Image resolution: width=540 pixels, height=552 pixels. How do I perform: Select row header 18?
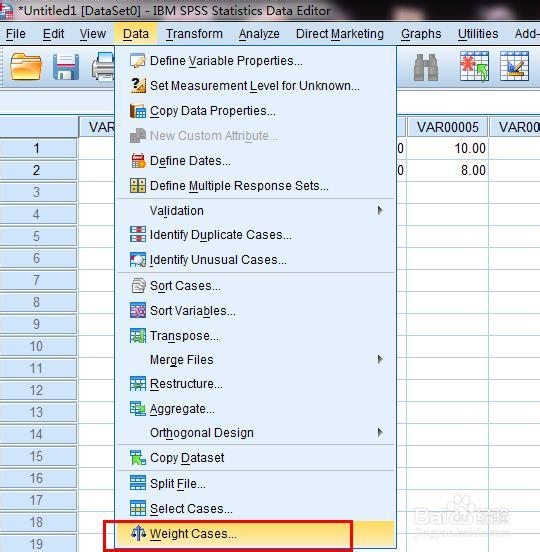click(38, 522)
